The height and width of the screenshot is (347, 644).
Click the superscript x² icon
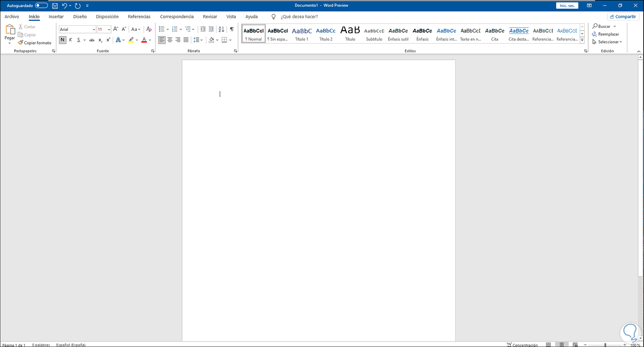click(108, 40)
